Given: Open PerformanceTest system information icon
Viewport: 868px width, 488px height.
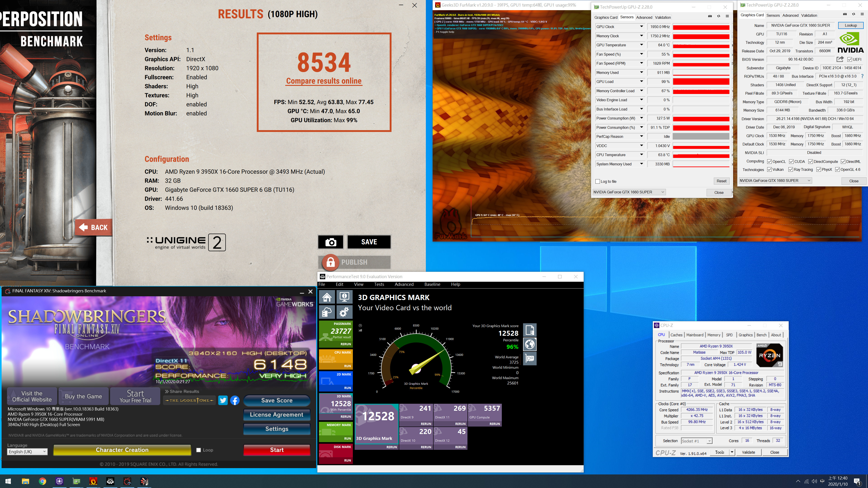Looking at the screenshot, I should coord(344,297).
